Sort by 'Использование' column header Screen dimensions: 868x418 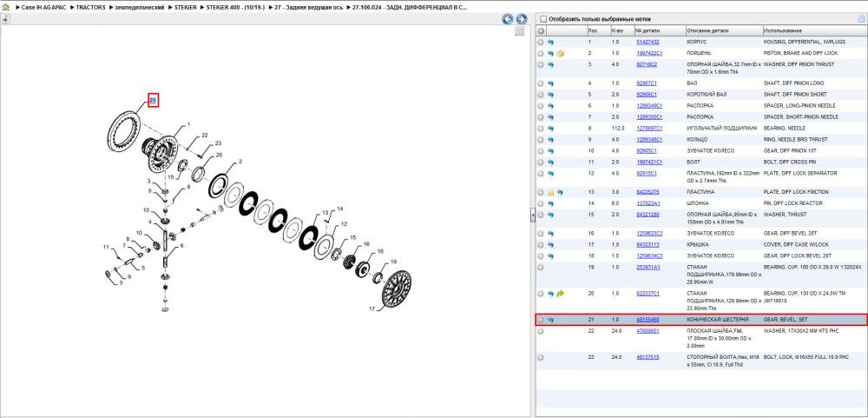pos(814,30)
